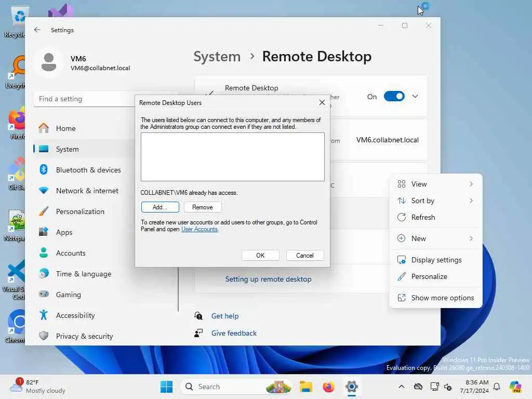The image size is (532, 399).
Task: Open Personalization brush icon in sidebar
Action: 44,211
